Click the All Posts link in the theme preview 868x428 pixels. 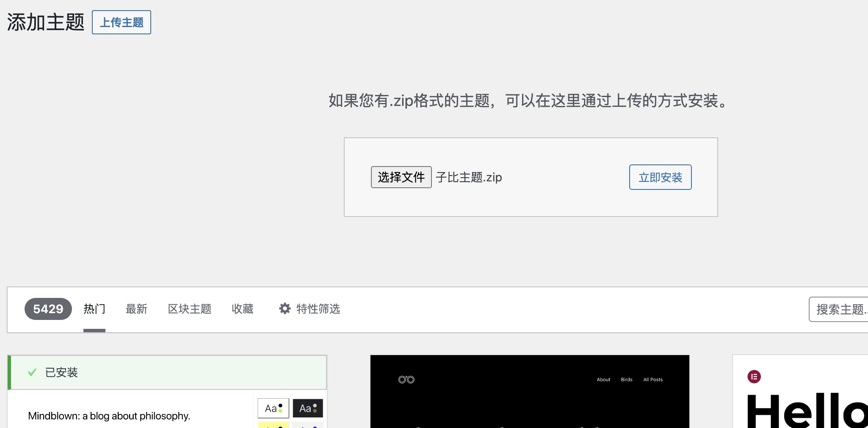(x=652, y=379)
